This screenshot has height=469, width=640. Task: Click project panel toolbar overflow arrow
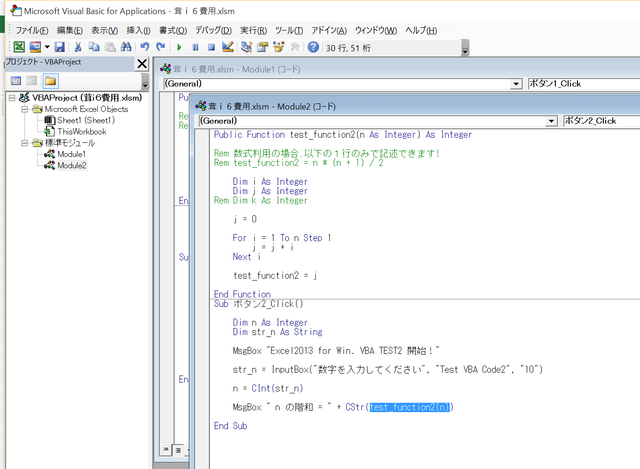[145, 81]
